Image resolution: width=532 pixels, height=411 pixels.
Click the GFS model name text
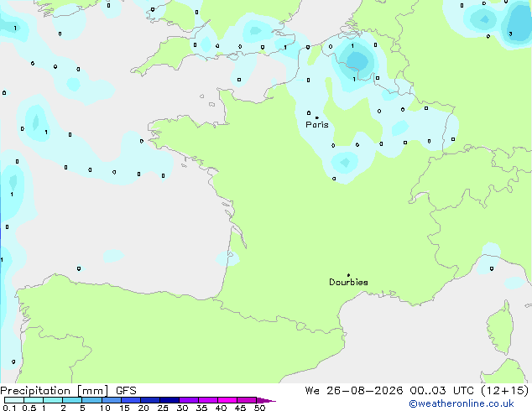[x=126, y=391]
